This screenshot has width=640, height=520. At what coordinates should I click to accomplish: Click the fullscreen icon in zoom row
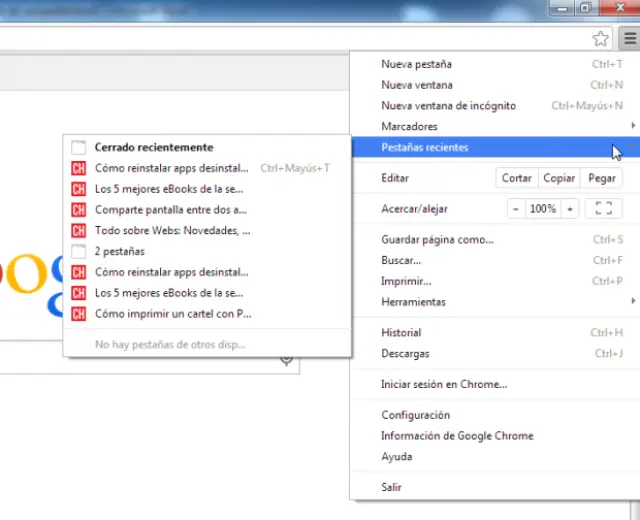[602, 209]
